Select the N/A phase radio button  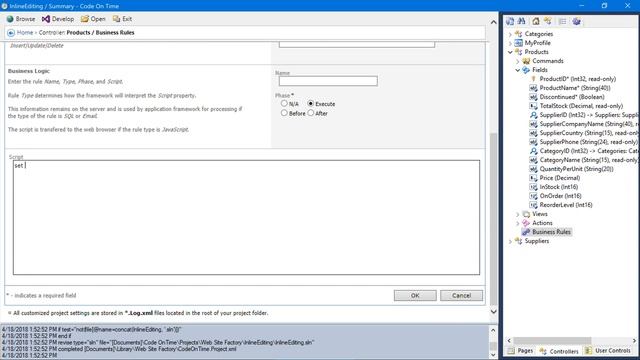click(284, 104)
